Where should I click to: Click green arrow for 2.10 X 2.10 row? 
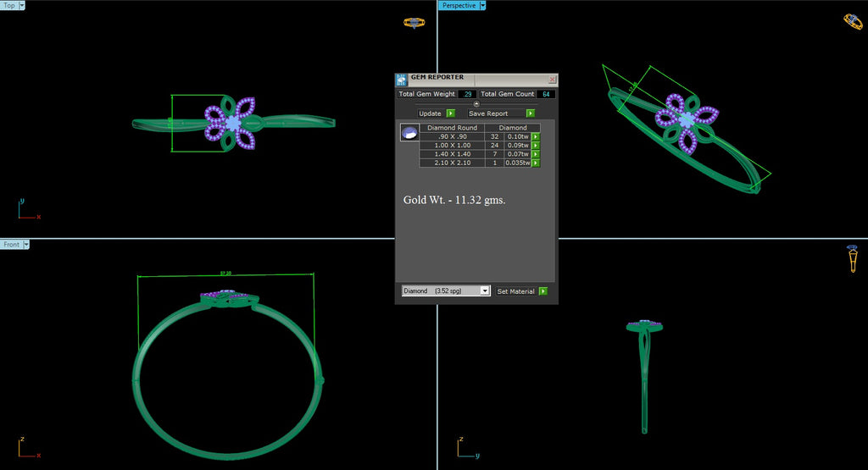(x=535, y=163)
